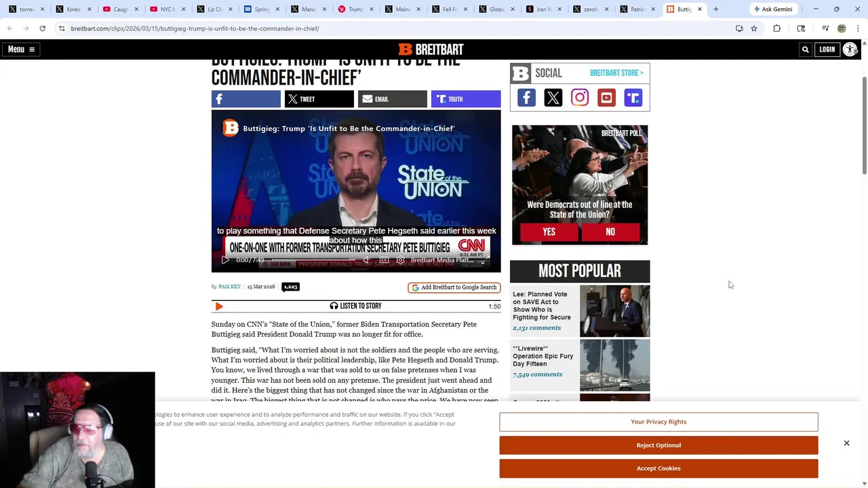Click the Breitbart logo in header
This screenshot has height=488, width=868.
pos(431,49)
